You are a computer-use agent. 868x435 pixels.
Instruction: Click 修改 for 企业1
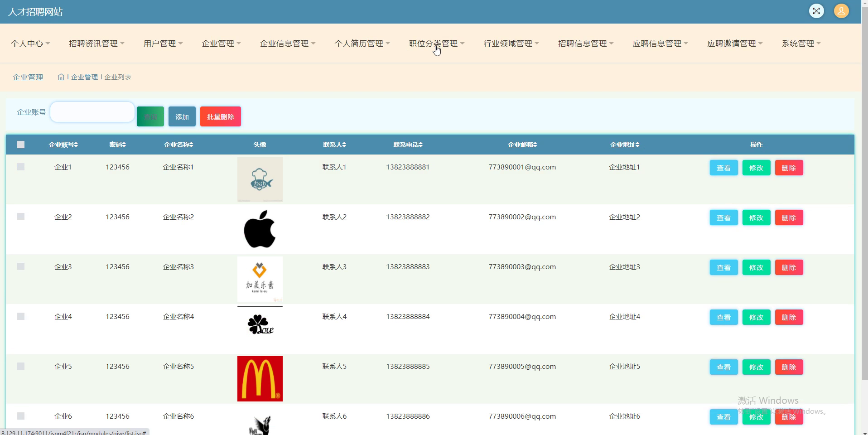[x=756, y=168]
